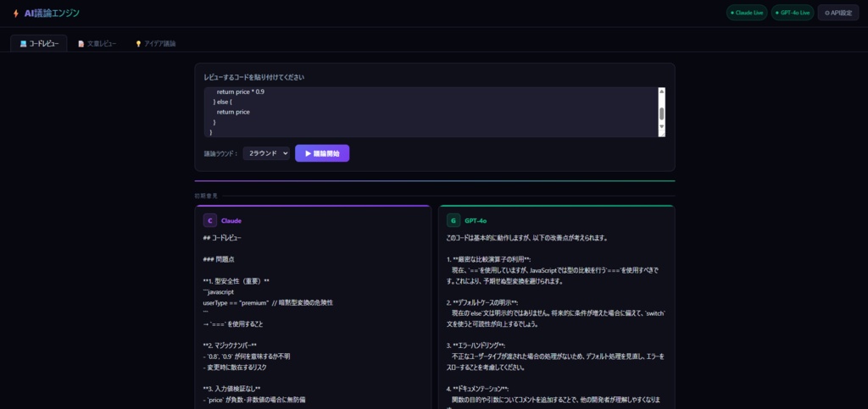
Task: Click the '3. **エラーハンドリング**' line
Action: tap(476, 345)
